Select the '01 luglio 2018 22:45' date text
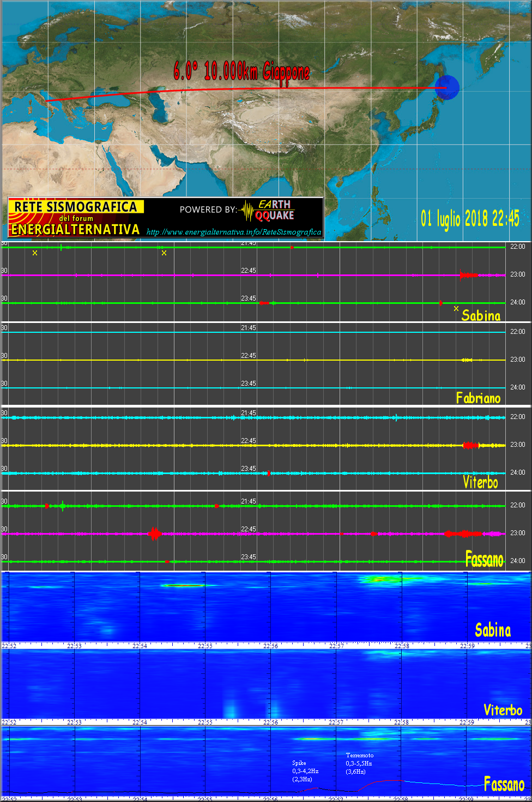The image size is (532, 802). (x=470, y=219)
